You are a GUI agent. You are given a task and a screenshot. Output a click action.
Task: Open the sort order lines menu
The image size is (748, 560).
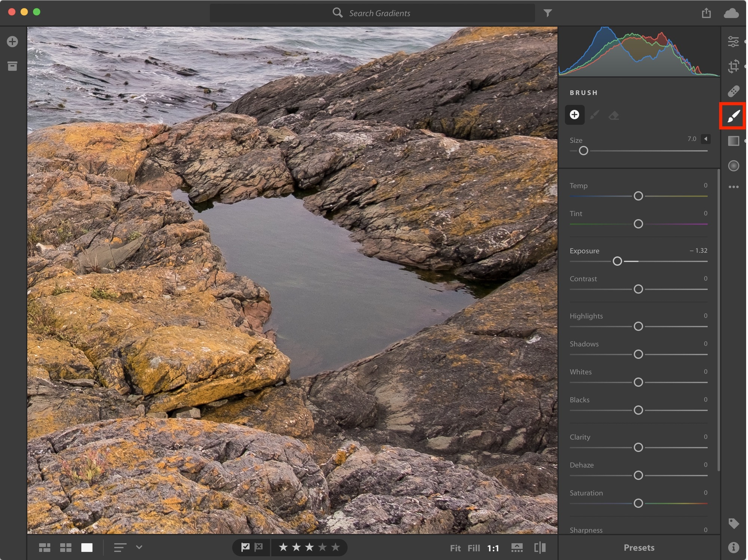click(120, 548)
